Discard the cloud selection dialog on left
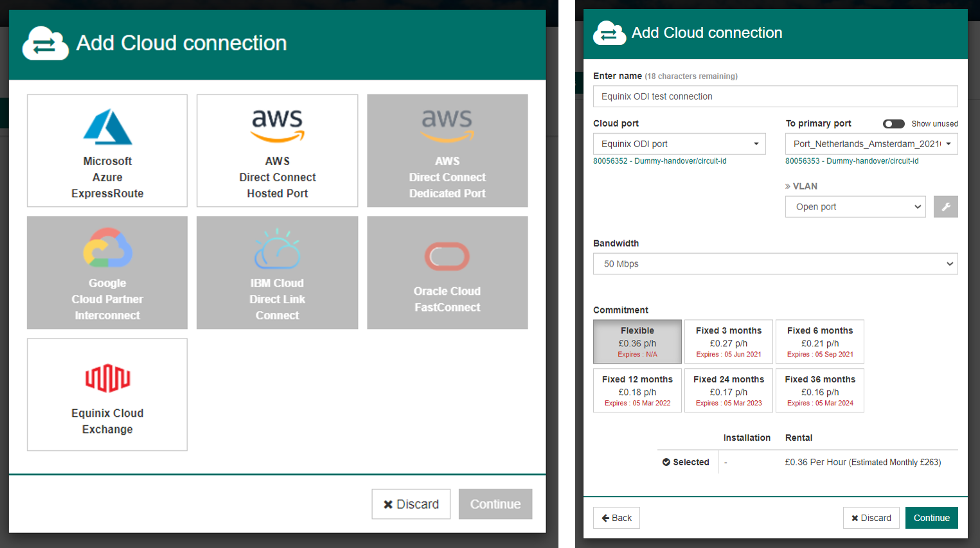This screenshot has height=548, width=980. pyautogui.click(x=411, y=504)
